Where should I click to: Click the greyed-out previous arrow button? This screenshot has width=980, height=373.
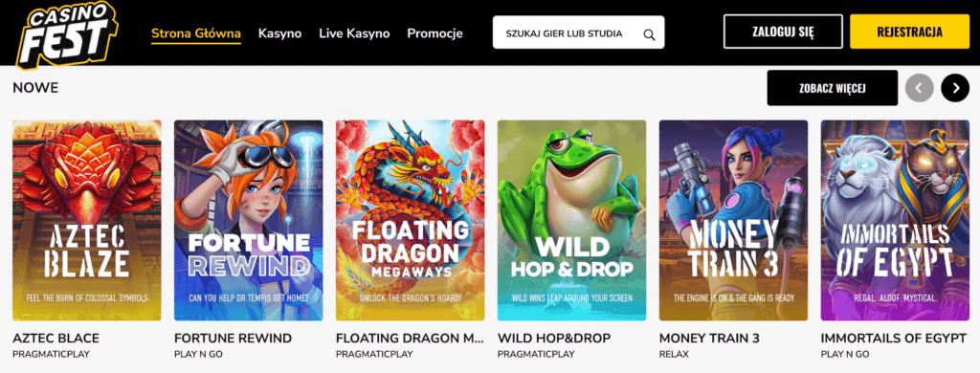tap(919, 88)
